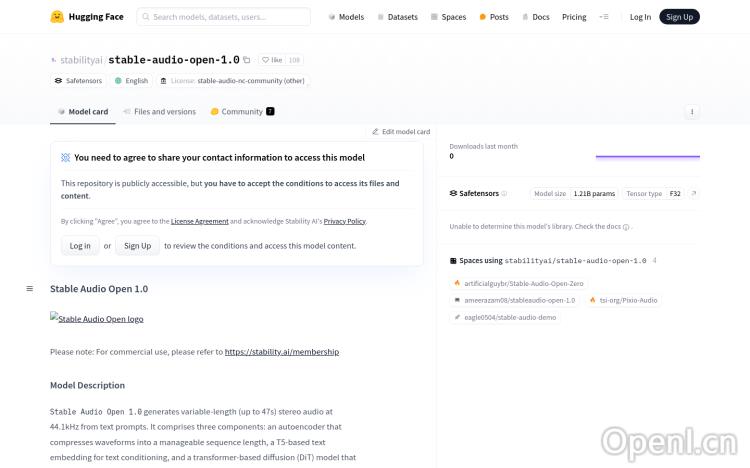Click the table of contents icon
750x468 pixels.
30,289
